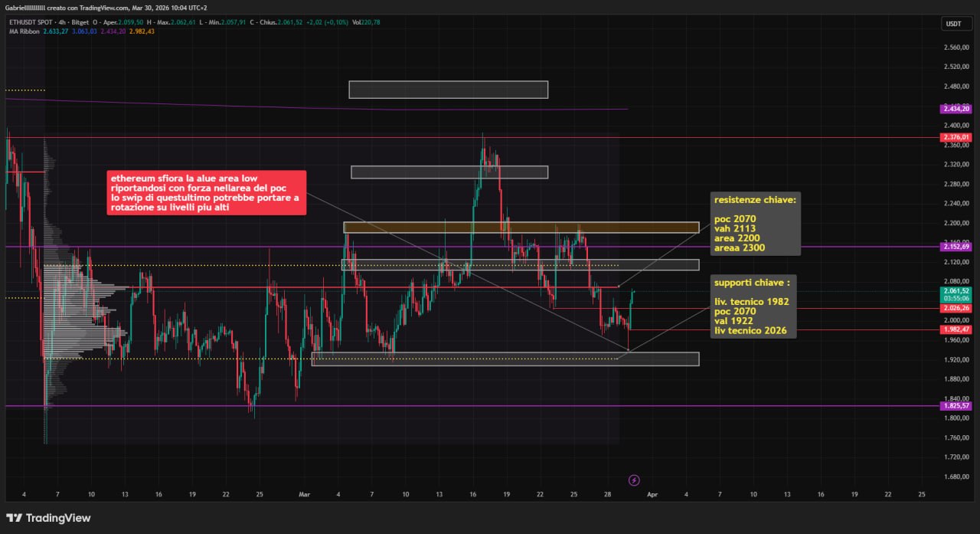
Task: Click the Vol value 220,78
Action: pos(371,22)
